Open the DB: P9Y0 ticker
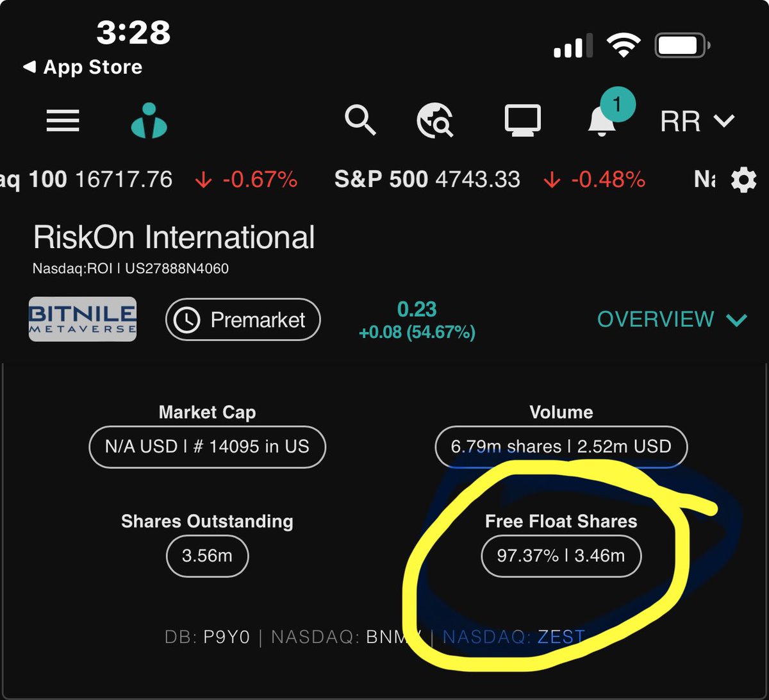The height and width of the screenshot is (700, 769). (x=207, y=637)
